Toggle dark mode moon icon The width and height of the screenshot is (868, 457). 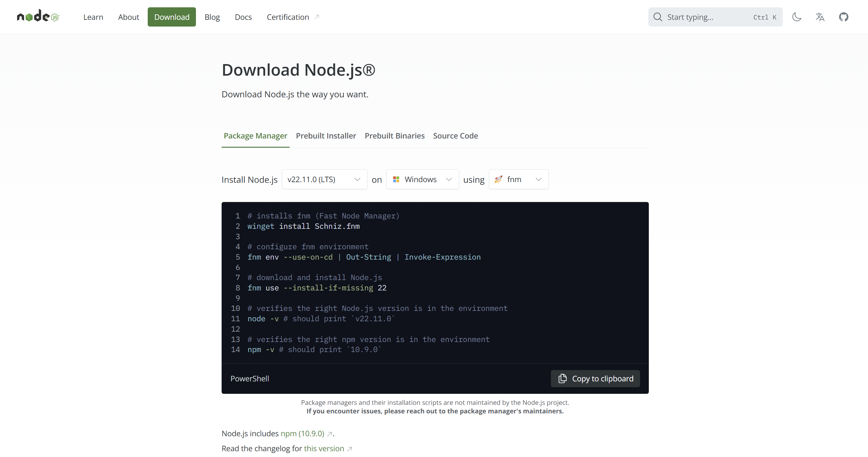pos(797,17)
